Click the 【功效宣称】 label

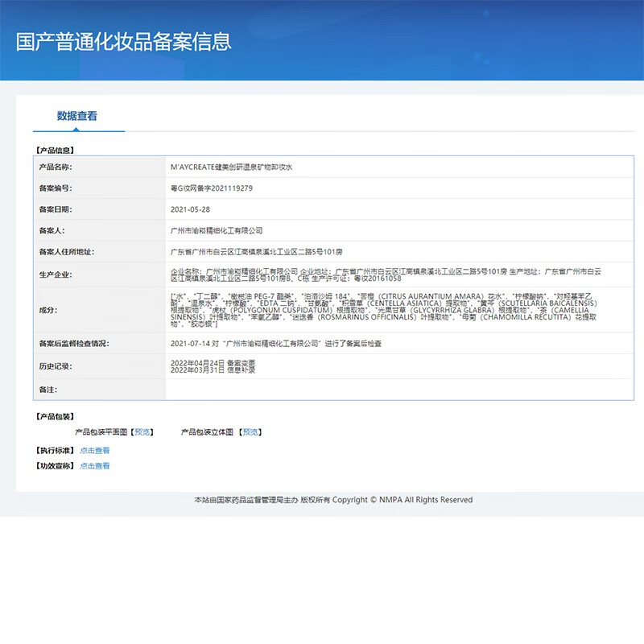pyautogui.click(x=55, y=466)
